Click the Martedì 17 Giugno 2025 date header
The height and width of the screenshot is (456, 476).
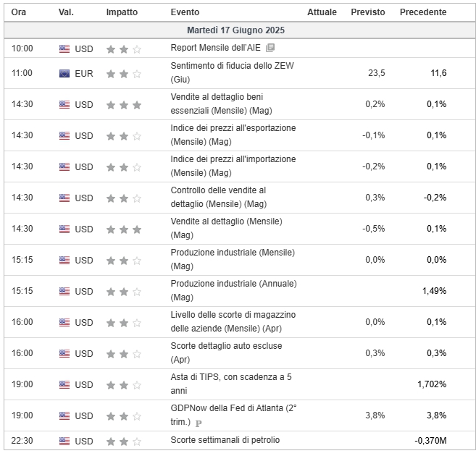(236, 30)
